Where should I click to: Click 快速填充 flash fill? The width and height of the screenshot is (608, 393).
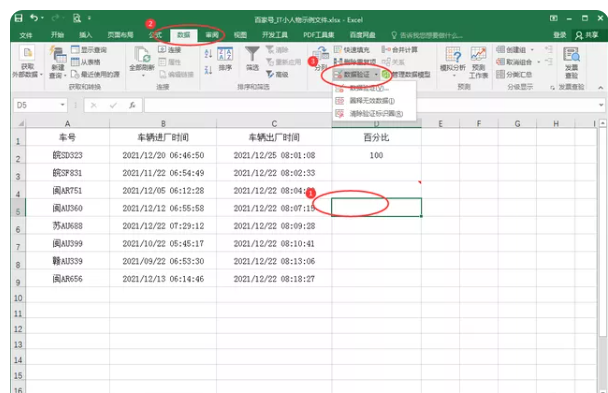(x=352, y=50)
